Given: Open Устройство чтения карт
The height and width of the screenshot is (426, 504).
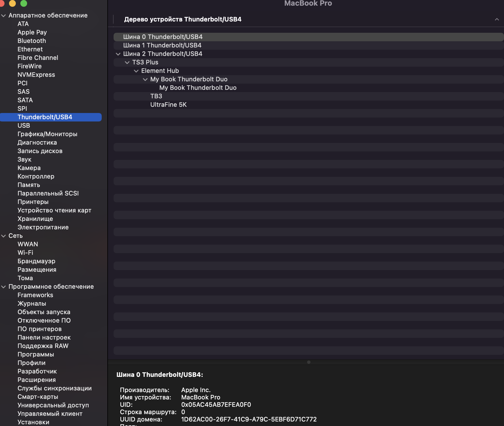Looking at the screenshot, I should click(55, 210).
